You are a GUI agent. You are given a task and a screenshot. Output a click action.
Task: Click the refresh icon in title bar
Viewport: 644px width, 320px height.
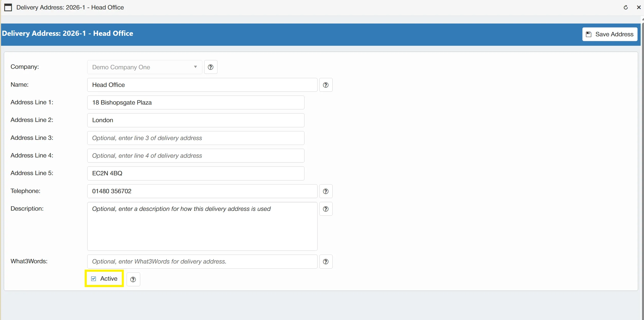[626, 7]
